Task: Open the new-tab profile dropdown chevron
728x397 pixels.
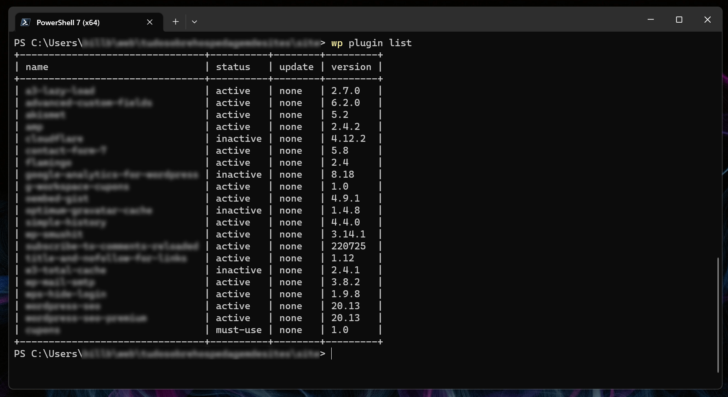Action: 194,22
